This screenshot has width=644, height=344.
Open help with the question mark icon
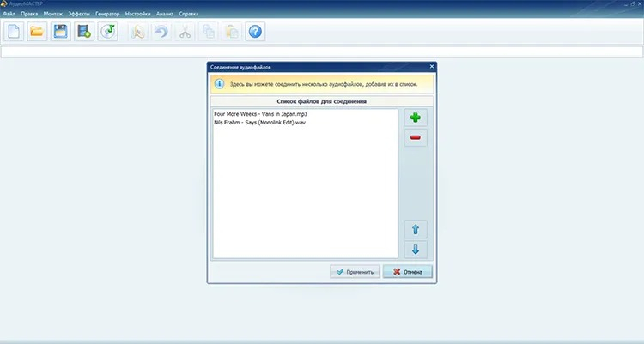[255, 32]
